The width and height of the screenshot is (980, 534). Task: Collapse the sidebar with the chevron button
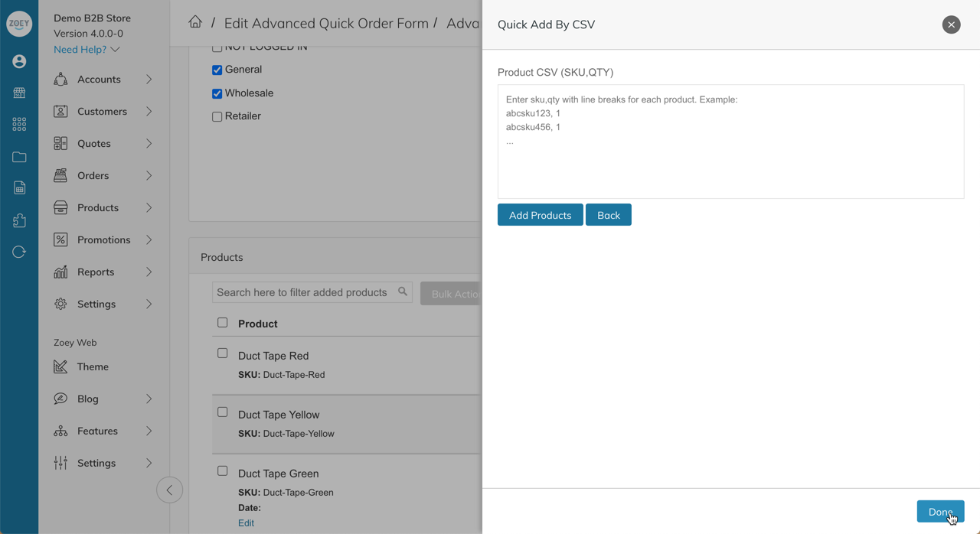tap(169, 490)
